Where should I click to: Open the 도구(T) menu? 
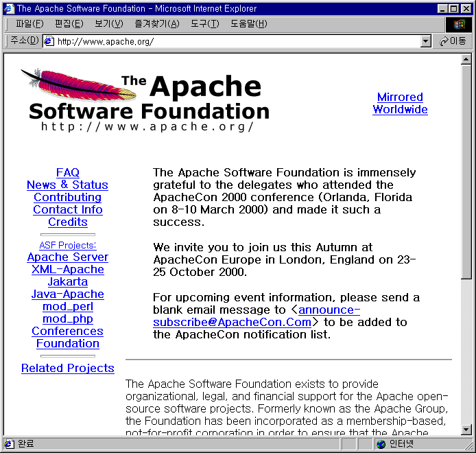204,24
